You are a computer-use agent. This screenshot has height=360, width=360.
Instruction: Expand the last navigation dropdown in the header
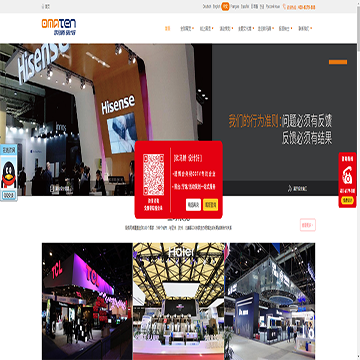coord(305,29)
